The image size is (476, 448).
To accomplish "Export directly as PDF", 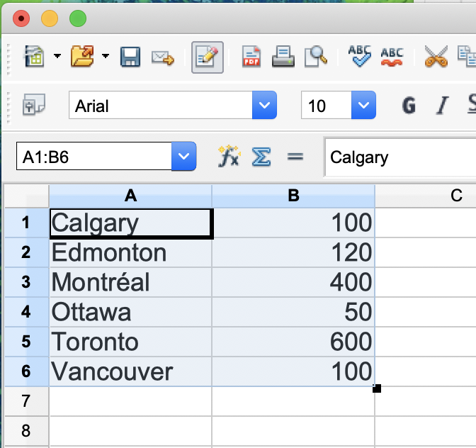I will coord(251,57).
